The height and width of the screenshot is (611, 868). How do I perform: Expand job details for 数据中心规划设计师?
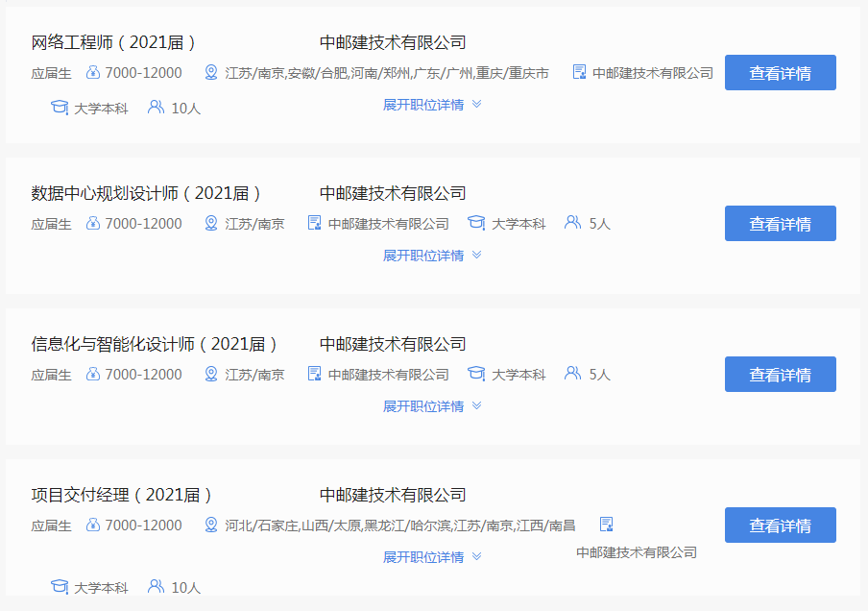[x=432, y=256]
